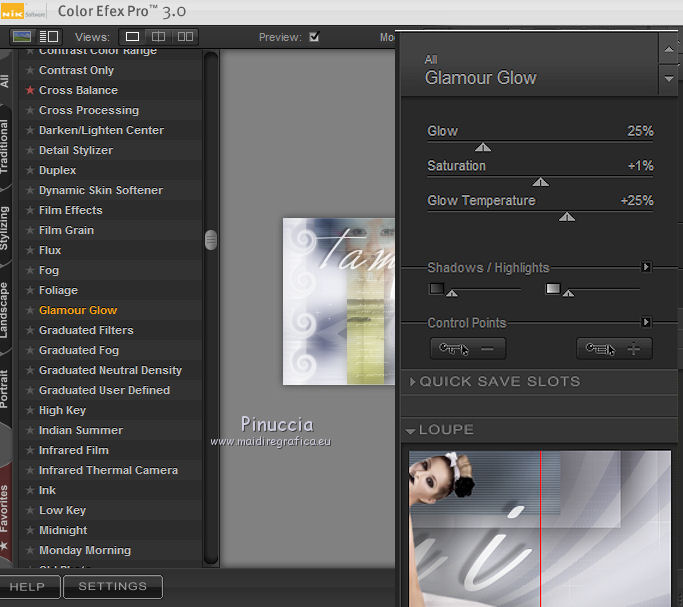Click the add control point button
The height and width of the screenshot is (607, 683).
(x=614, y=349)
